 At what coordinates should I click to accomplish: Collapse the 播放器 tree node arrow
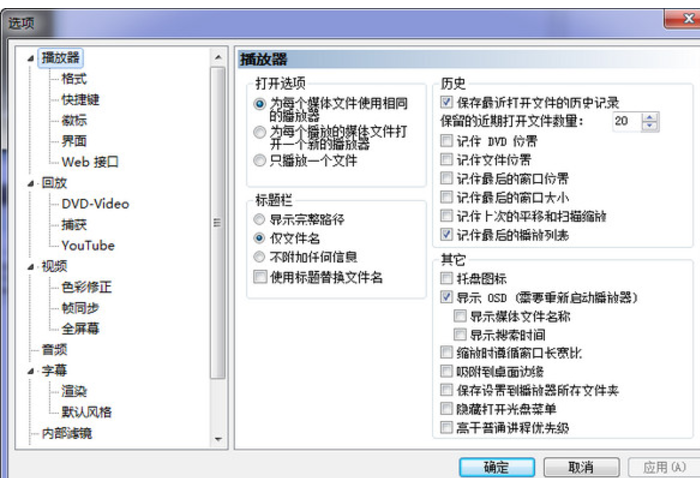coord(32,58)
